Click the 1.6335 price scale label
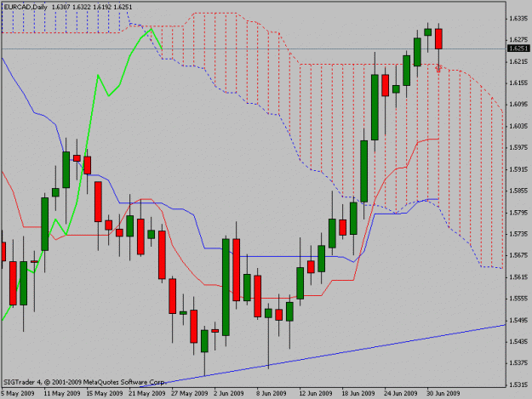Image resolution: width=532 pixels, height=399 pixels. tap(518, 19)
